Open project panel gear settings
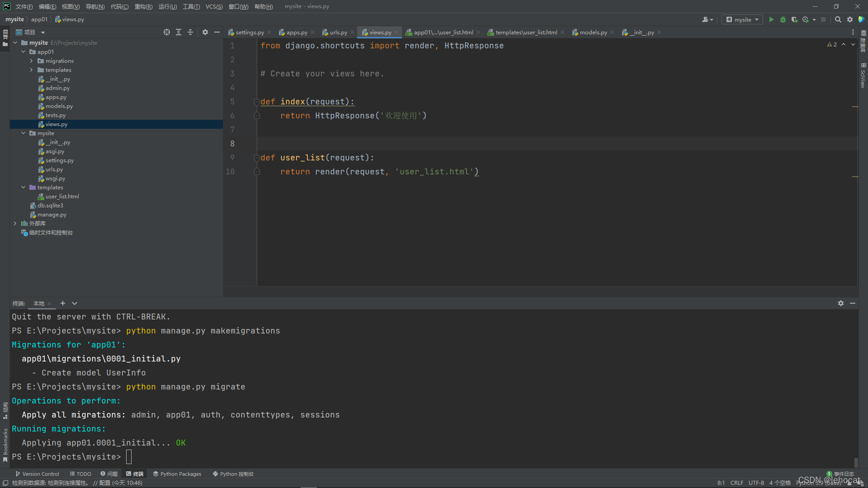868x488 pixels. tap(205, 32)
